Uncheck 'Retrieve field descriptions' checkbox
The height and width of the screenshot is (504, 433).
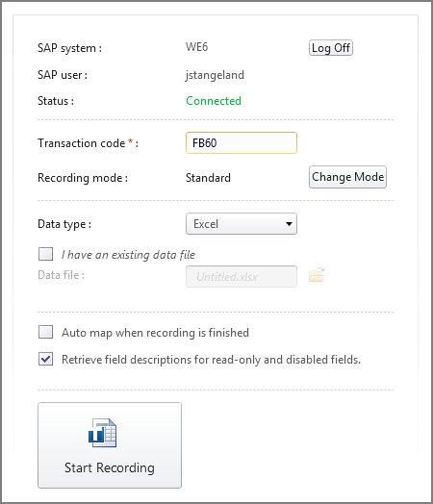[45, 359]
